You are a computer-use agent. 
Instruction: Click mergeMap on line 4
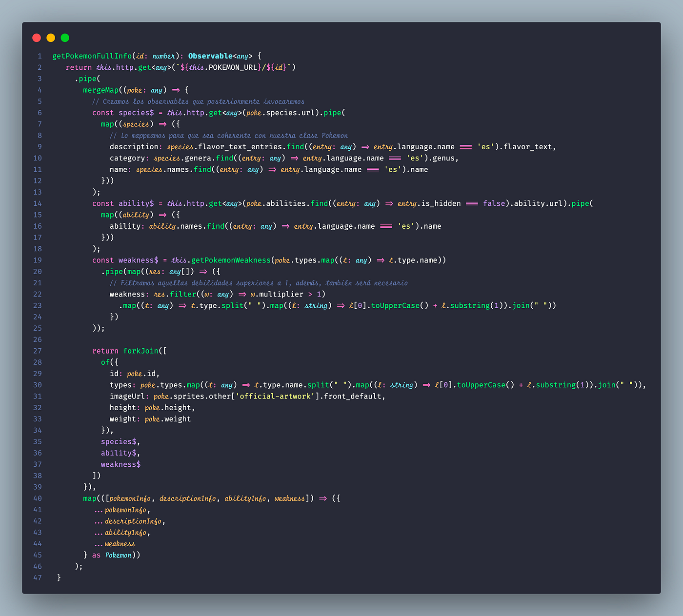tap(100, 90)
